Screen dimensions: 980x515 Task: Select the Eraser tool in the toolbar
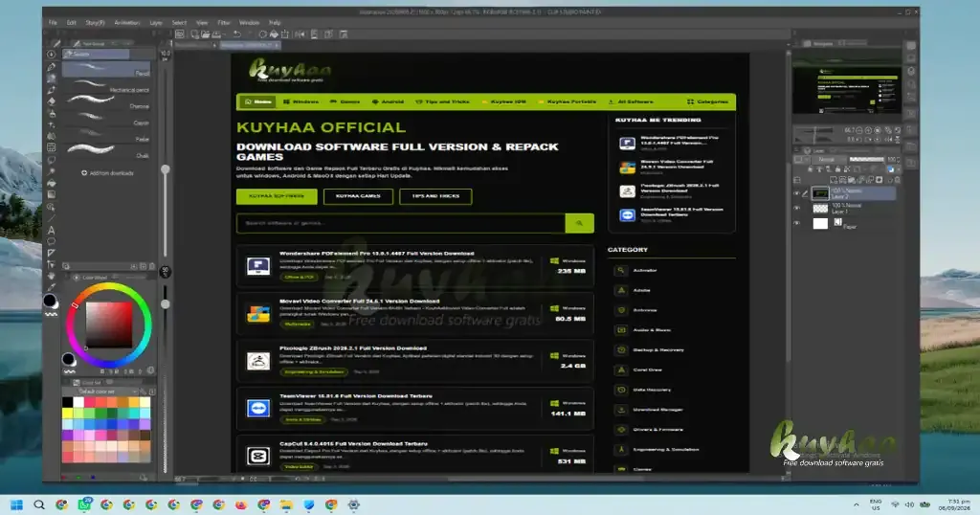pyautogui.click(x=52, y=101)
